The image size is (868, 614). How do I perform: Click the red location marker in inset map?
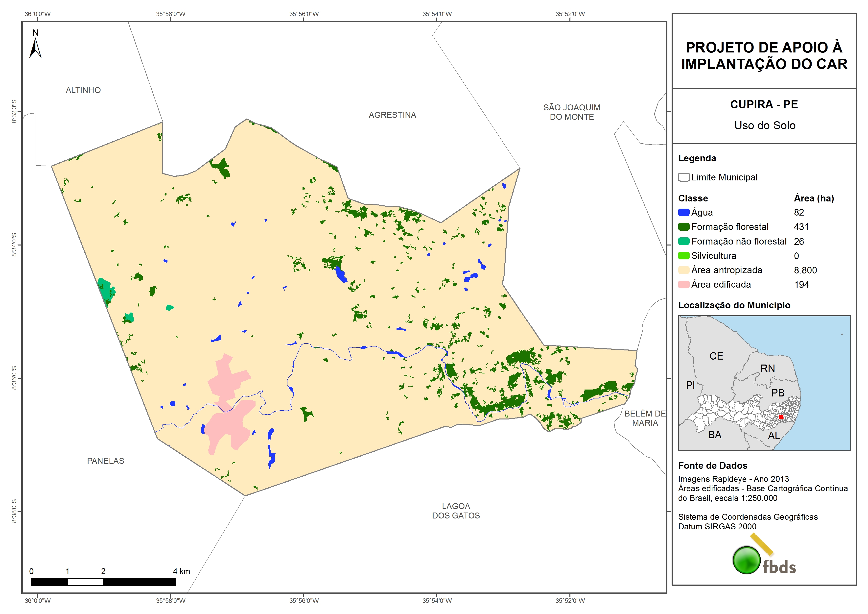(x=781, y=417)
